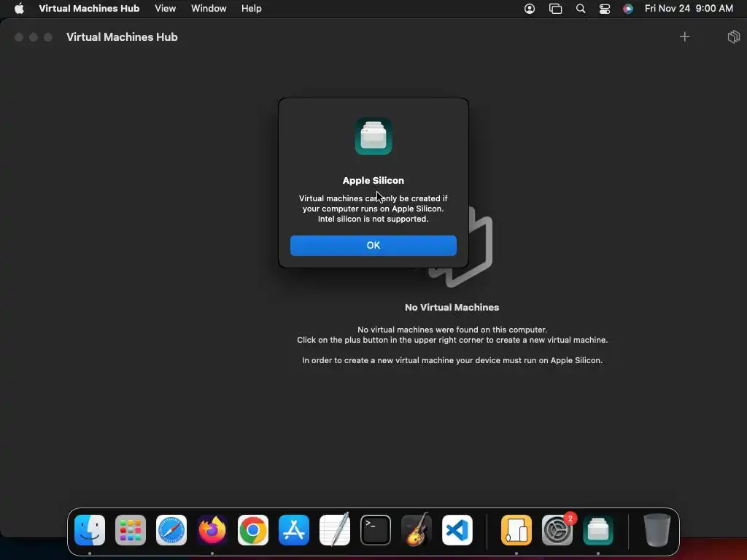Open Spotlight search in the menu bar
Image resolution: width=747 pixels, height=560 pixels.
(x=580, y=9)
